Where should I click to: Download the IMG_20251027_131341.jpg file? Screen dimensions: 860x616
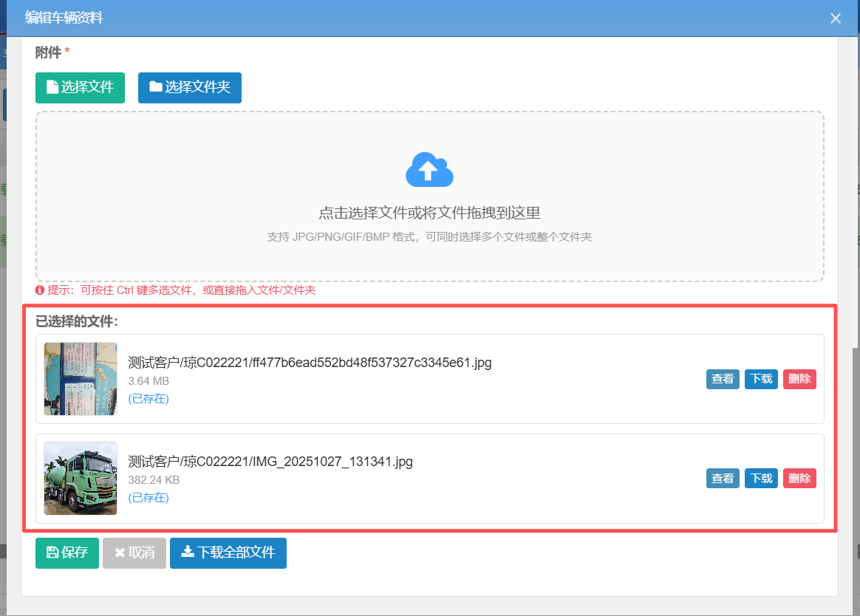761,479
